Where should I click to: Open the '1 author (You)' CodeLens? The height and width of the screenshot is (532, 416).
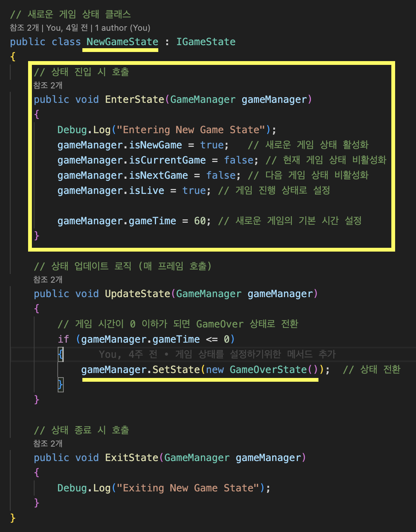123,28
